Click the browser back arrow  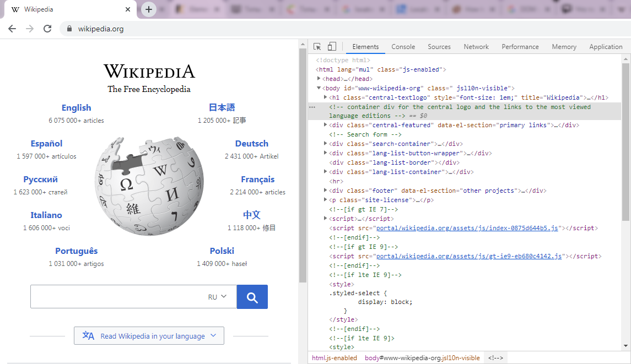point(12,29)
